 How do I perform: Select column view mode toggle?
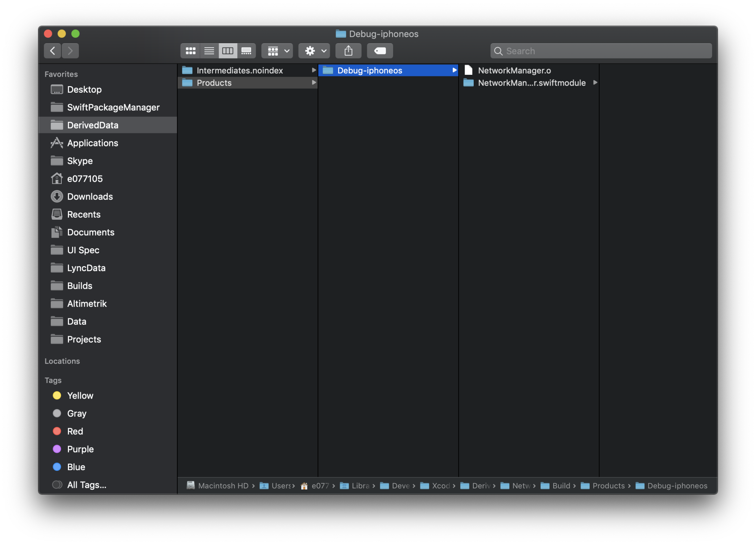pyautogui.click(x=228, y=51)
